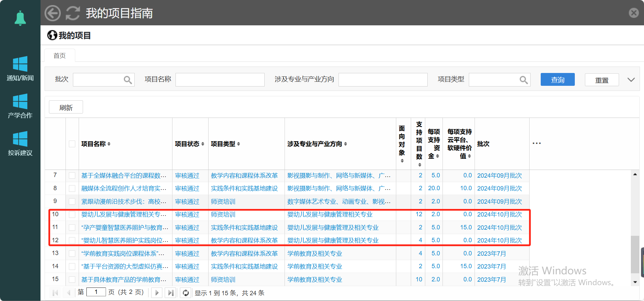Viewport: 644px width, 301px height.
Task: Check the checkbox for row 10
Action: pos(72,215)
